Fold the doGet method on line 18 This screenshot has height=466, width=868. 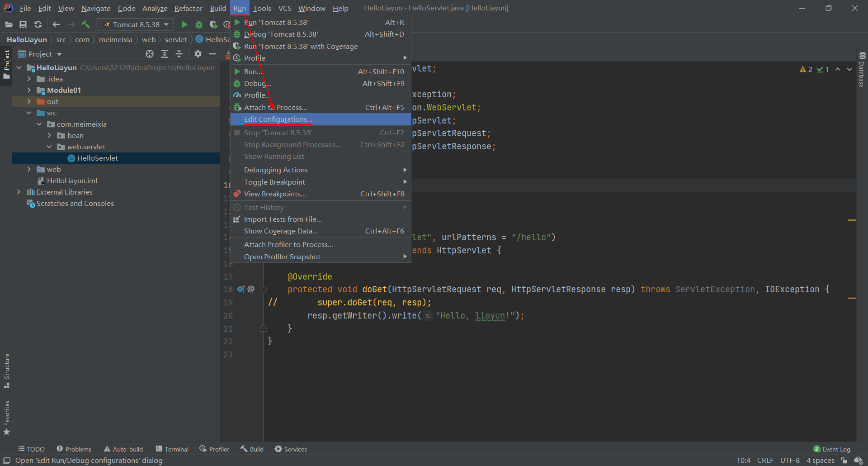tap(264, 289)
